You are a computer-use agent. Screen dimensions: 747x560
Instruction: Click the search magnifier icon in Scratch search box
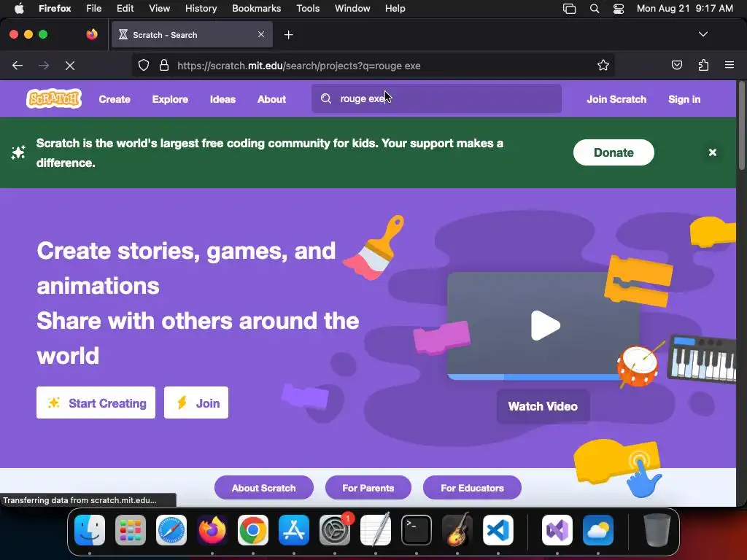[326, 98]
